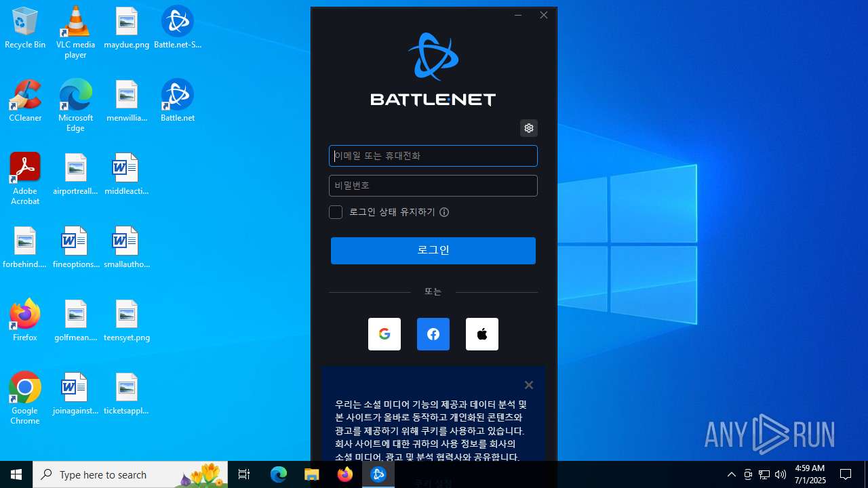
Task: Open Firefox from the taskbar
Action: [345, 474]
